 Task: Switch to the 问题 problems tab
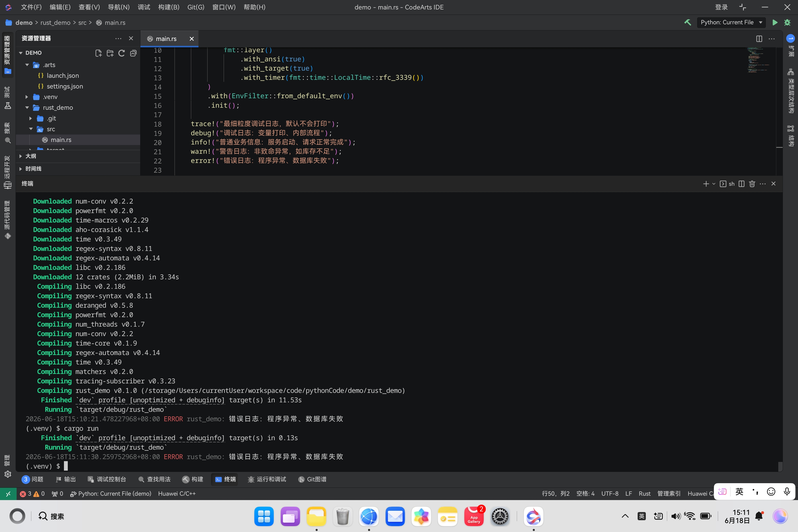pyautogui.click(x=32, y=479)
